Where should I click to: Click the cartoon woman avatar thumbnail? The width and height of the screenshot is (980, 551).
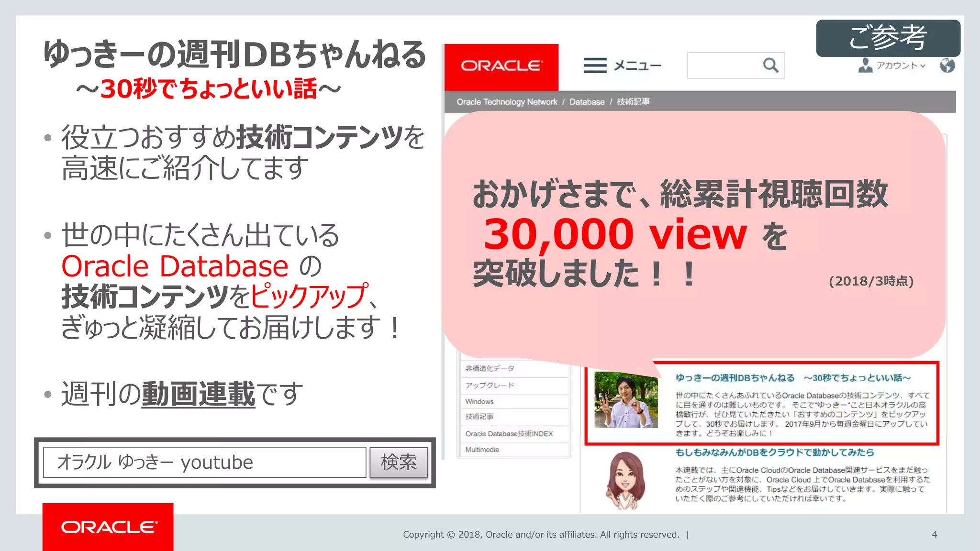[626, 480]
